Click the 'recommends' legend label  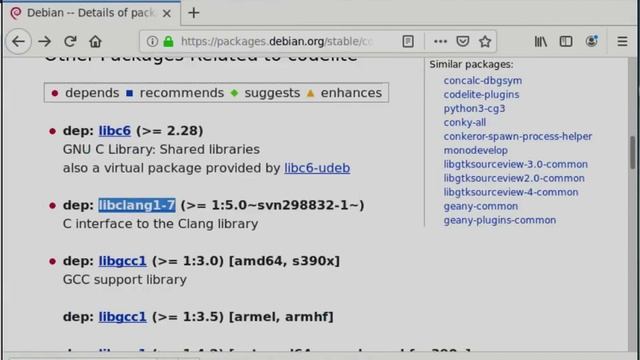pyautogui.click(x=182, y=93)
